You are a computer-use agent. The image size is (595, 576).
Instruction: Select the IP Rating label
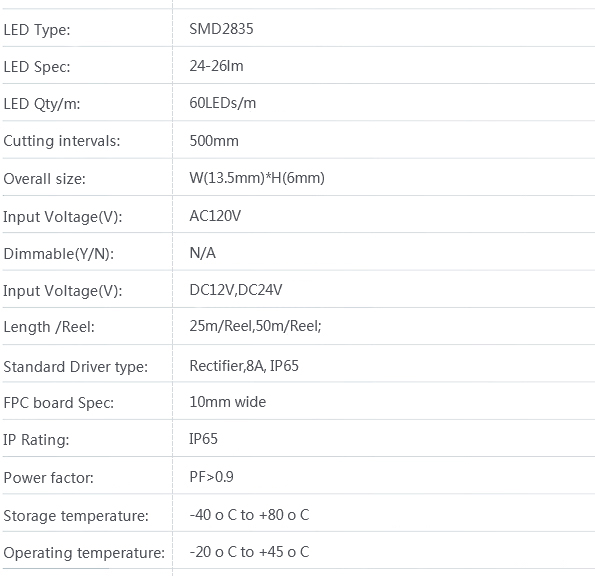36,440
